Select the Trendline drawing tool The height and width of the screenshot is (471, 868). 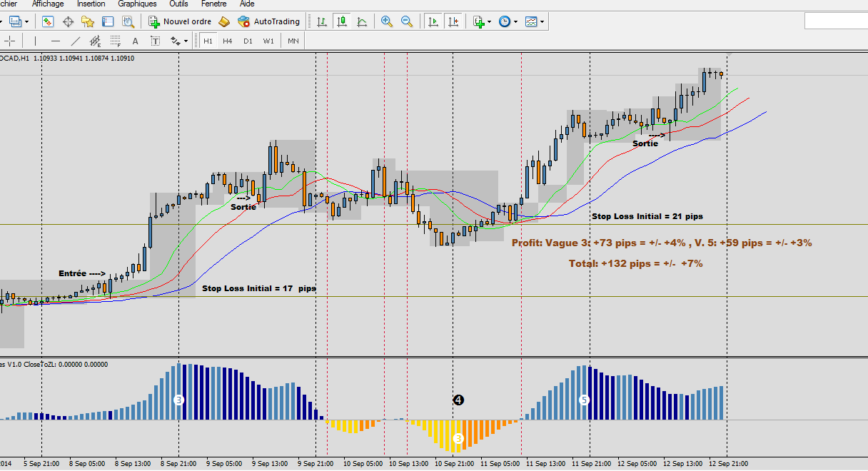76,41
